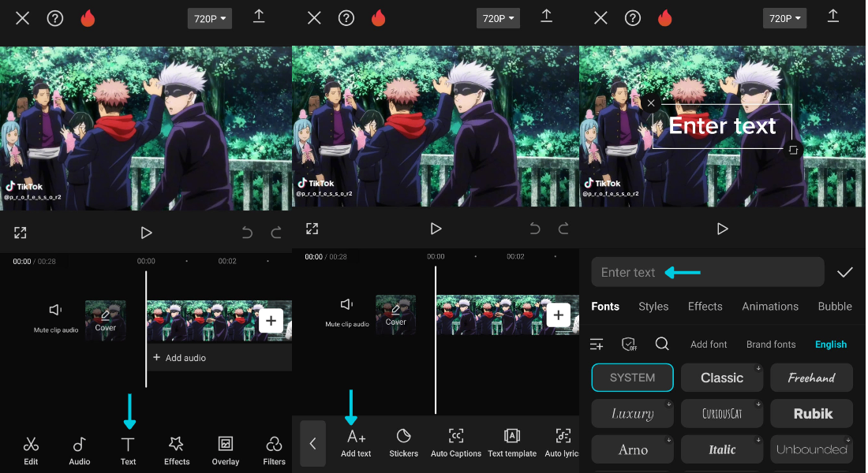The height and width of the screenshot is (473, 868).
Task: Switch to the Bubble tab
Action: (x=835, y=307)
